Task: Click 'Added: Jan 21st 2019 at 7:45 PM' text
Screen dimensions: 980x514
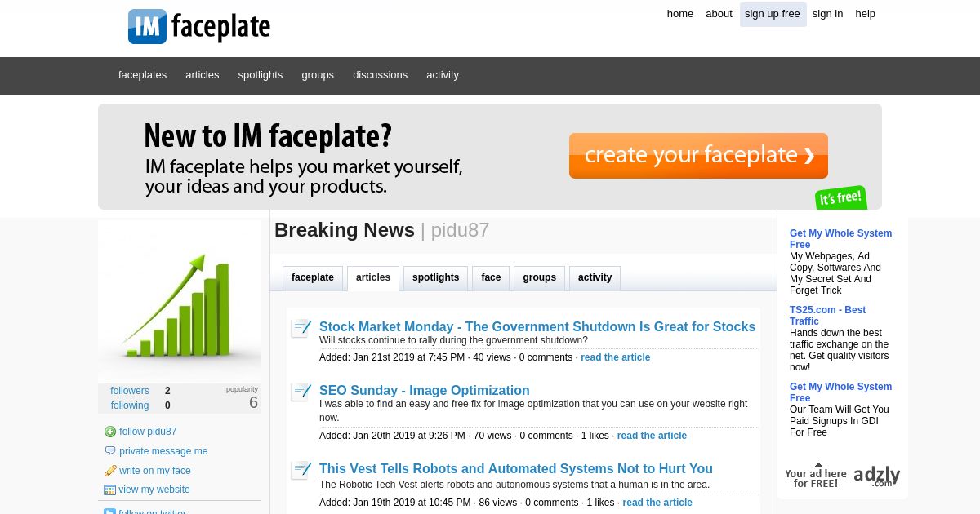Action: click(392, 357)
